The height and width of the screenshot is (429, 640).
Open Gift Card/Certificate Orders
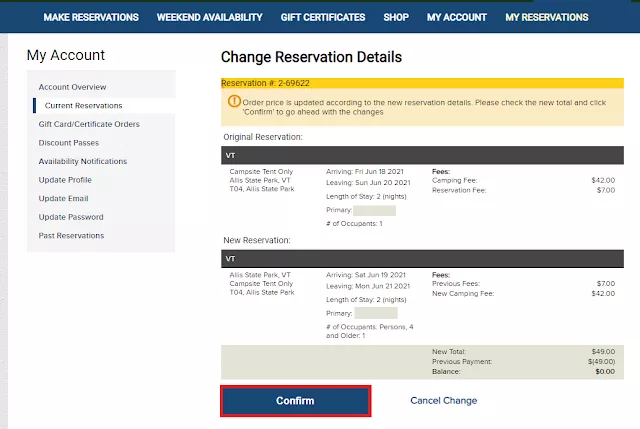89,124
